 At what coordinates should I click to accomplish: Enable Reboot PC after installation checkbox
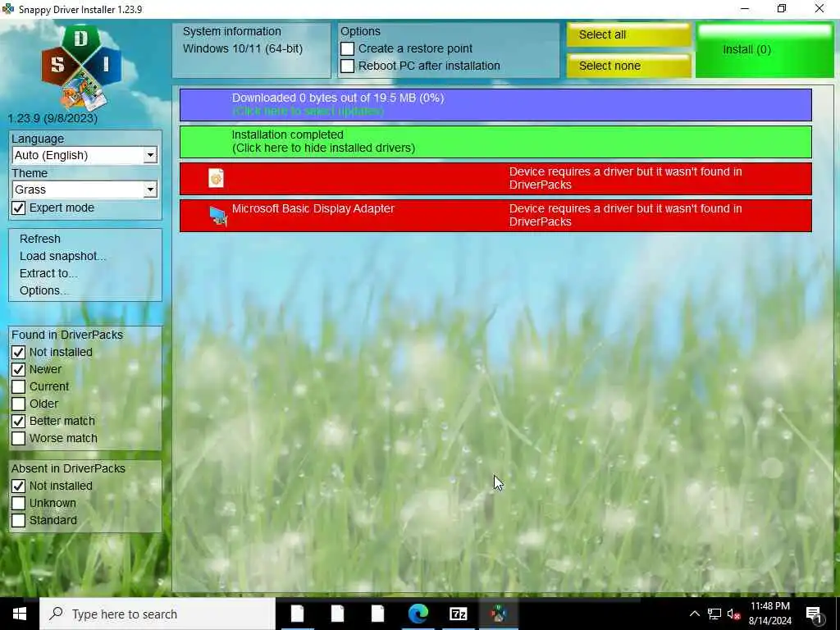tap(347, 66)
